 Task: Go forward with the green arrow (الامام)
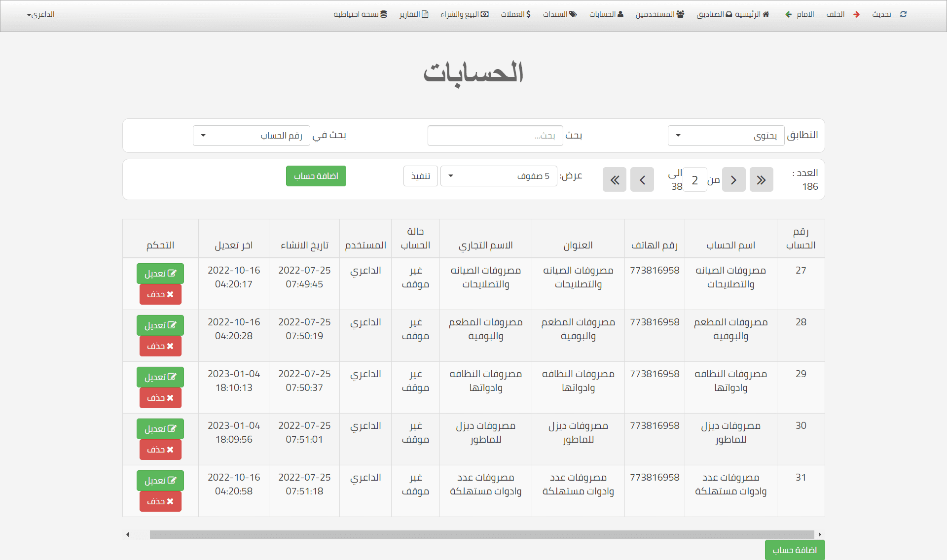point(789,14)
